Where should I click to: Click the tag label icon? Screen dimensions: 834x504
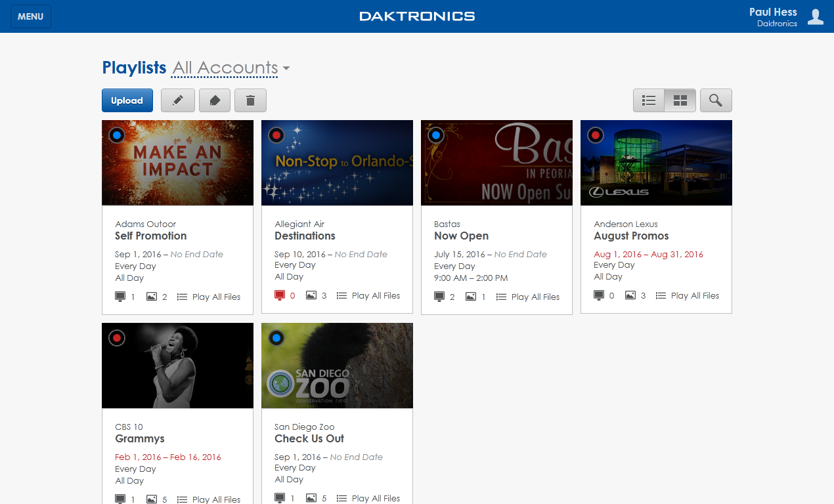(x=215, y=100)
